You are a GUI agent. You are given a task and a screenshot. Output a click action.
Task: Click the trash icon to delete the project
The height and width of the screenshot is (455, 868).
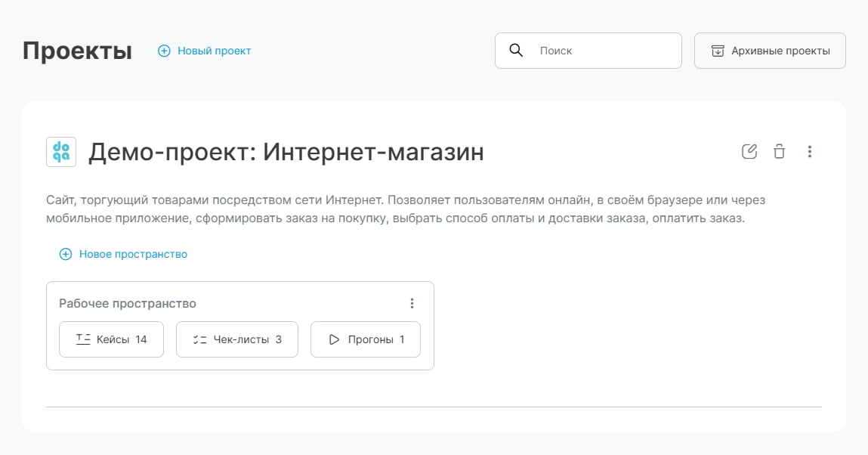pos(779,151)
